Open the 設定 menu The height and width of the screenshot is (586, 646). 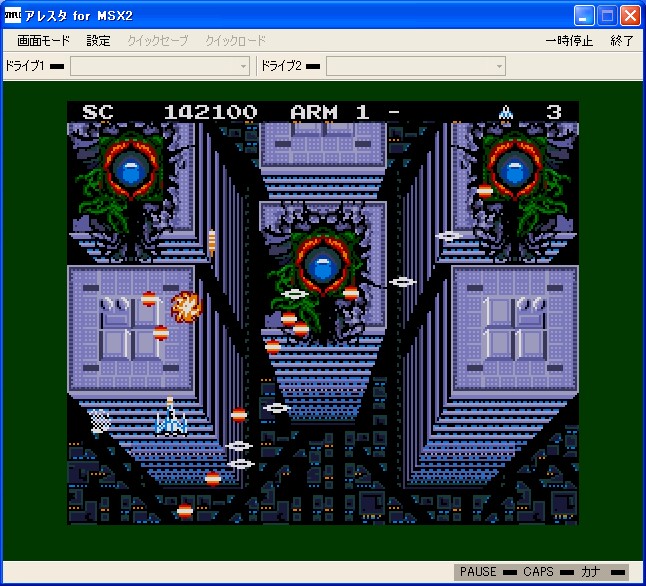(x=98, y=40)
